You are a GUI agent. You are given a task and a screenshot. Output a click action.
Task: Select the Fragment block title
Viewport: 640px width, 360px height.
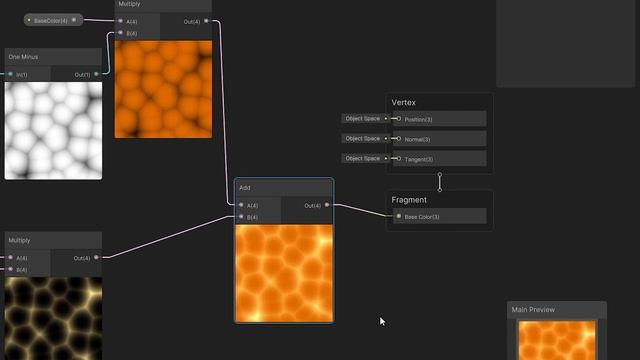coord(409,200)
